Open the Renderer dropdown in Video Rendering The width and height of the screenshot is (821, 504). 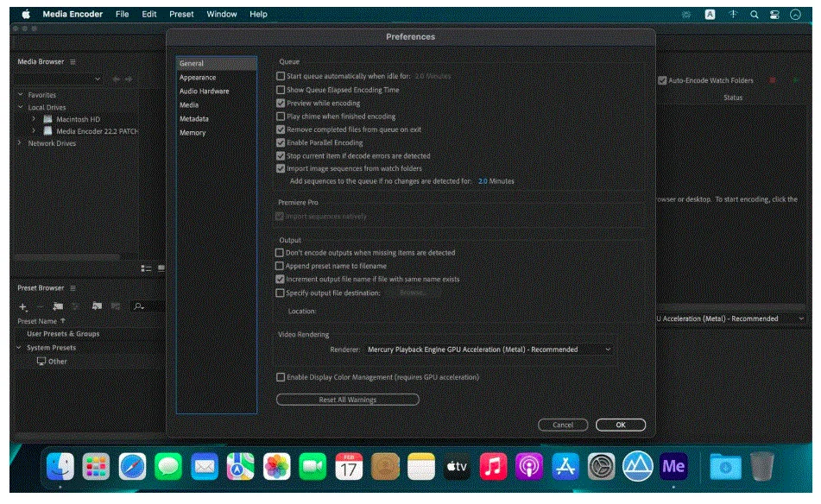[489, 350]
